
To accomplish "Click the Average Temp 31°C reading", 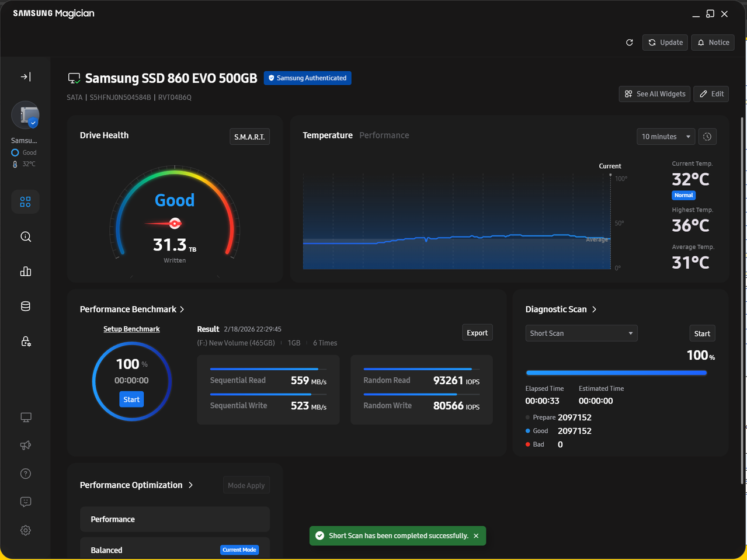I will (690, 263).
